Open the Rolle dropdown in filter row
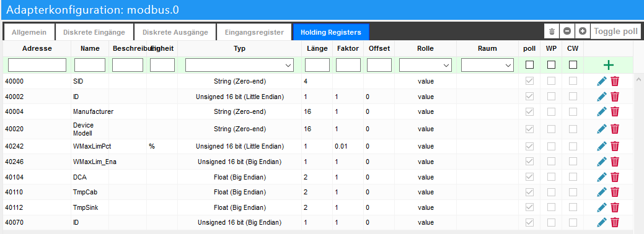 coord(425,65)
